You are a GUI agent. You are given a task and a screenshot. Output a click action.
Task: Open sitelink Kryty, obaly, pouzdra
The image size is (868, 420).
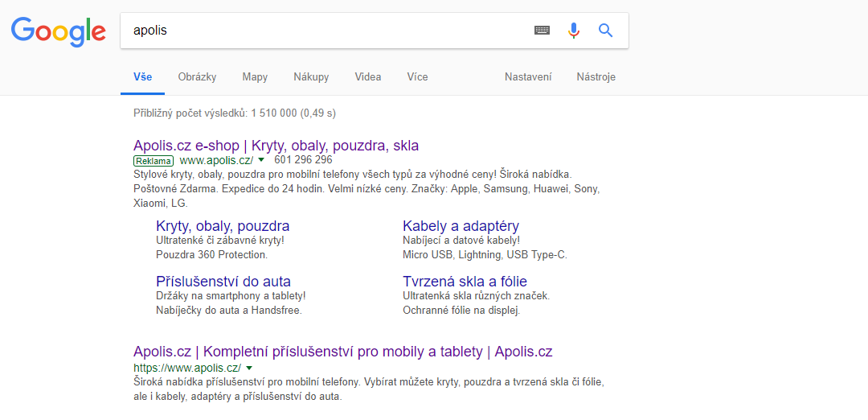click(223, 226)
